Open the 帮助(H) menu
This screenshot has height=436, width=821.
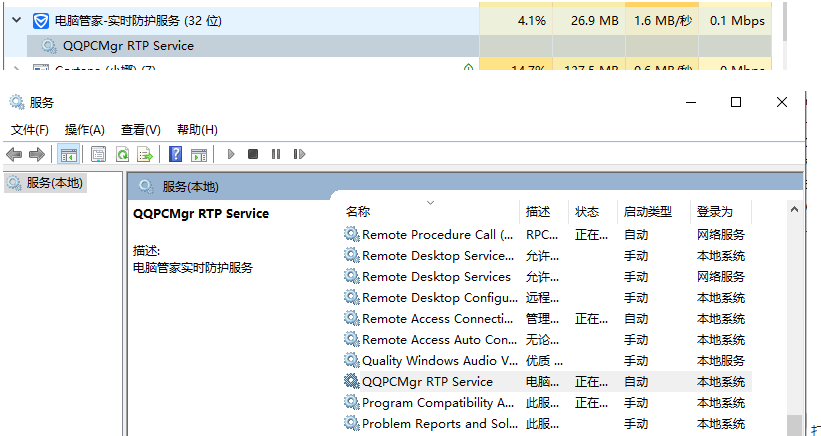click(197, 130)
